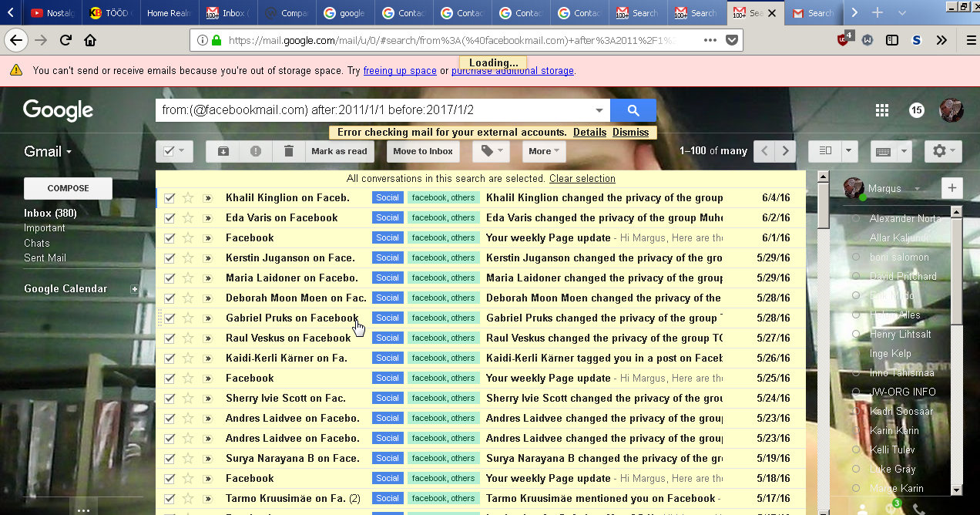Follow the freeing up space link
This screenshot has height=515, width=980.
(x=400, y=71)
